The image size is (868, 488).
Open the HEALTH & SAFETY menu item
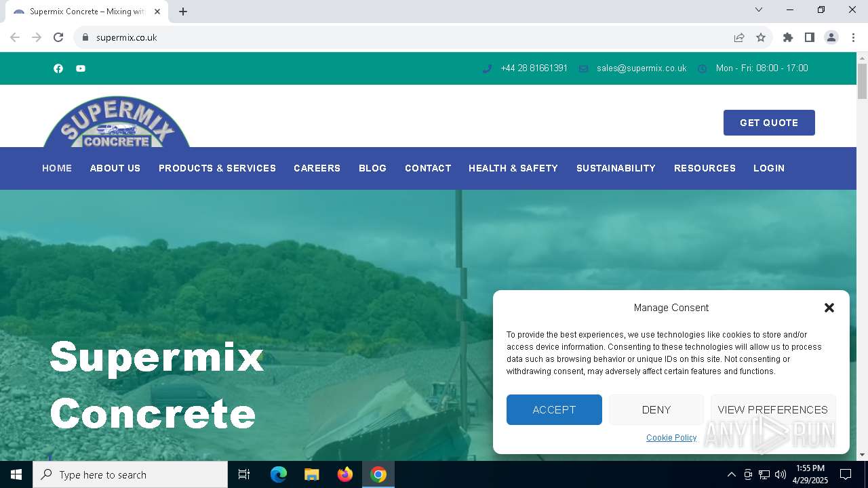pyautogui.click(x=513, y=168)
